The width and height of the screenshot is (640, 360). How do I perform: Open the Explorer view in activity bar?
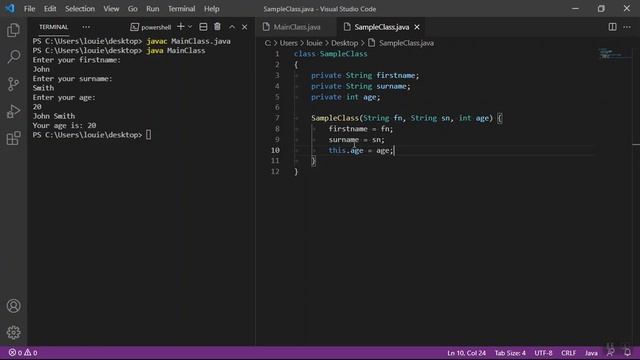point(13,30)
